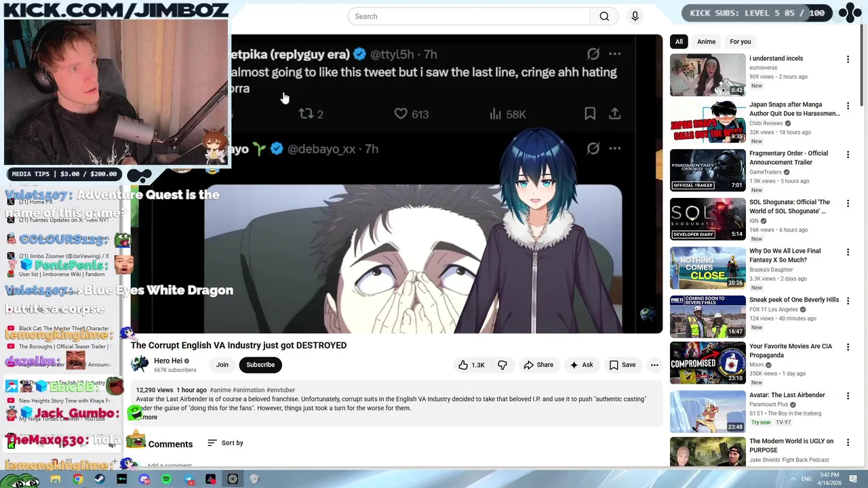Open options for "Why Do We All Love Final Fantasy X"
868x488 pixels.
click(x=848, y=252)
